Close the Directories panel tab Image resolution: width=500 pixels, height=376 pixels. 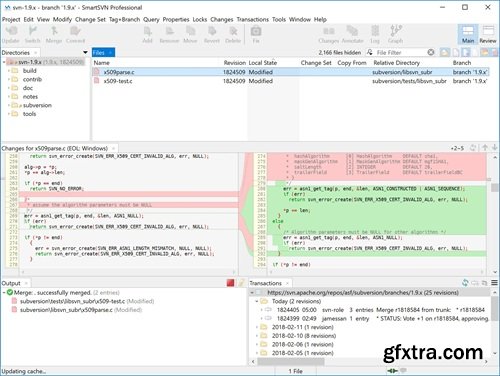click(35, 52)
